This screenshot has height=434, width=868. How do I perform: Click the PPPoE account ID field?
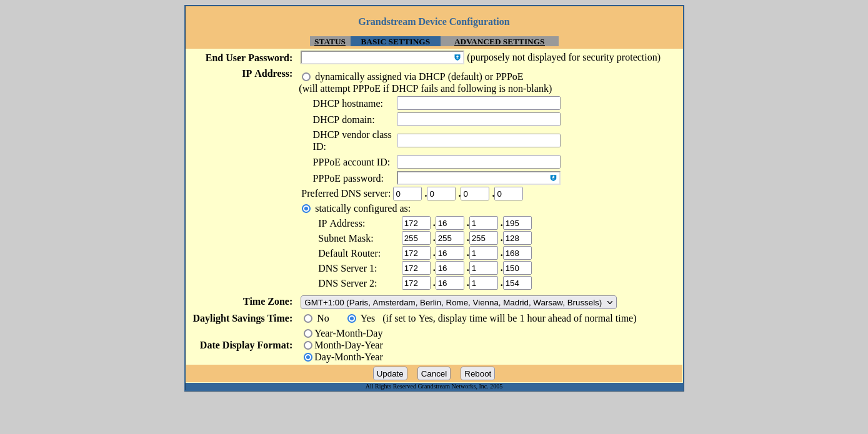[478, 162]
